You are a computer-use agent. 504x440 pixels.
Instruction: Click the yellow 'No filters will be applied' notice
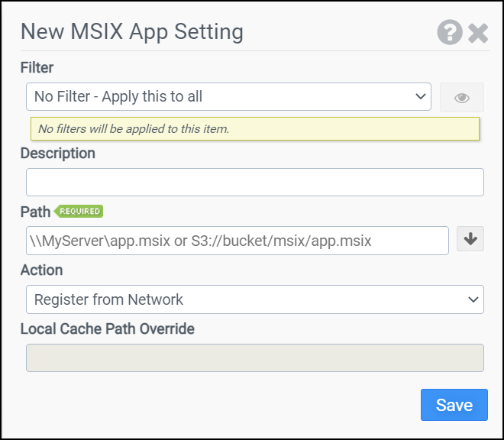click(254, 129)
